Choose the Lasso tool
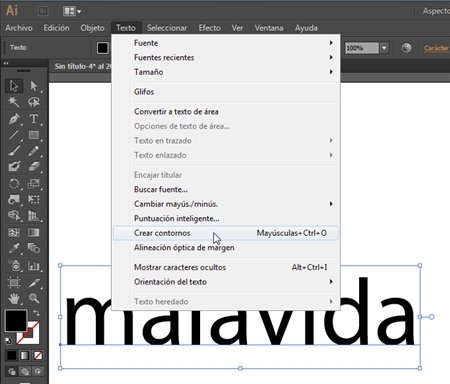 point(34,102)
